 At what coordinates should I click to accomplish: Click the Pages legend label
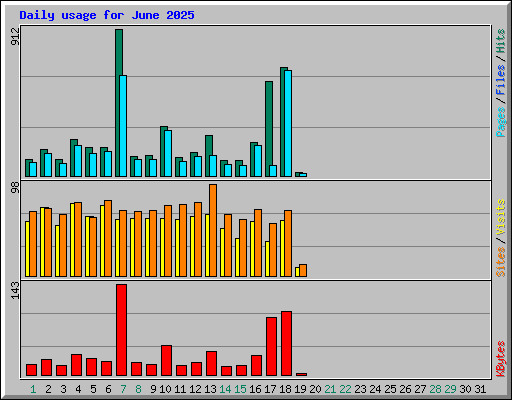pyautogui.click(x=501, y=122)
